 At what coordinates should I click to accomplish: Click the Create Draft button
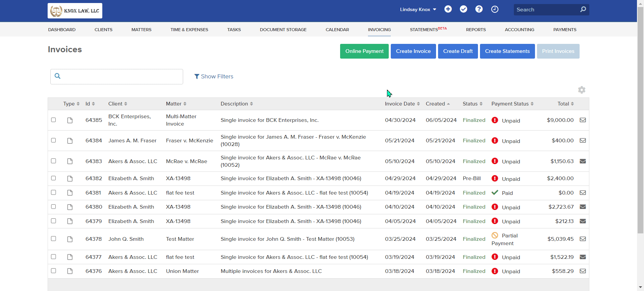(x=458, y=51)
